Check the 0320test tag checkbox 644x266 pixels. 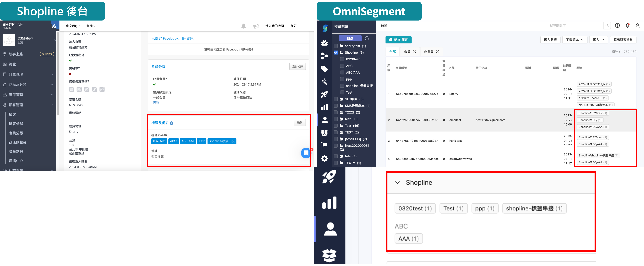pos(342,59)
